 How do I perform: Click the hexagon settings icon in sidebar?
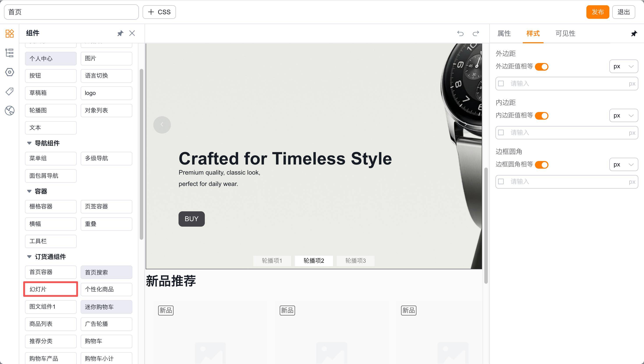pyautogui.click(x=9, y=72)
